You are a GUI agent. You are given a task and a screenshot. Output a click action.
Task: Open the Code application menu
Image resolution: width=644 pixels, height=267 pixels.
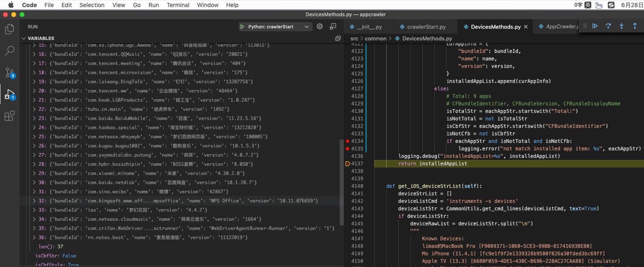29,5
